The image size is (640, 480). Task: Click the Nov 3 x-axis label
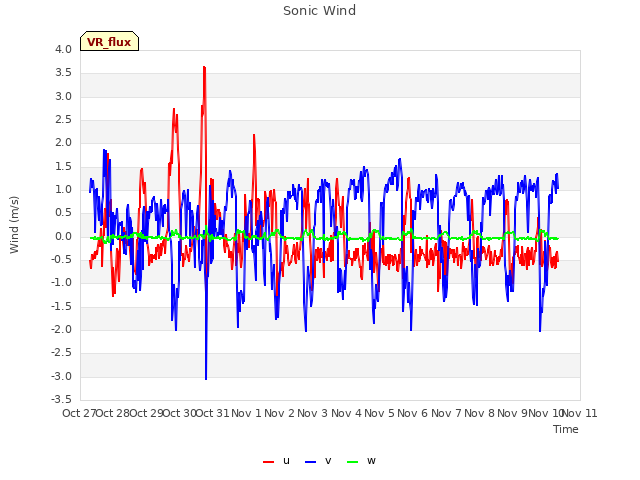point(313,413)
